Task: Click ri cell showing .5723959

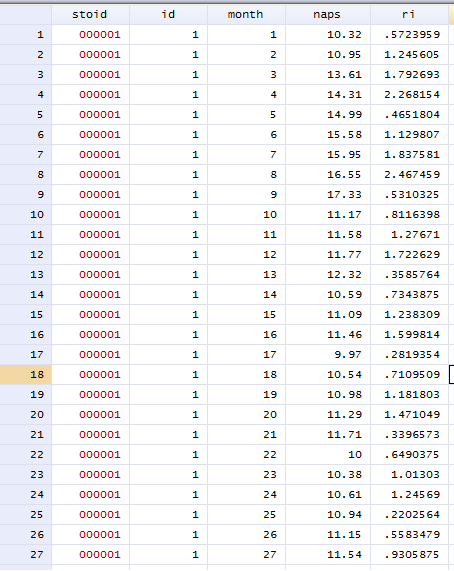Action: [x=409, y=35]
